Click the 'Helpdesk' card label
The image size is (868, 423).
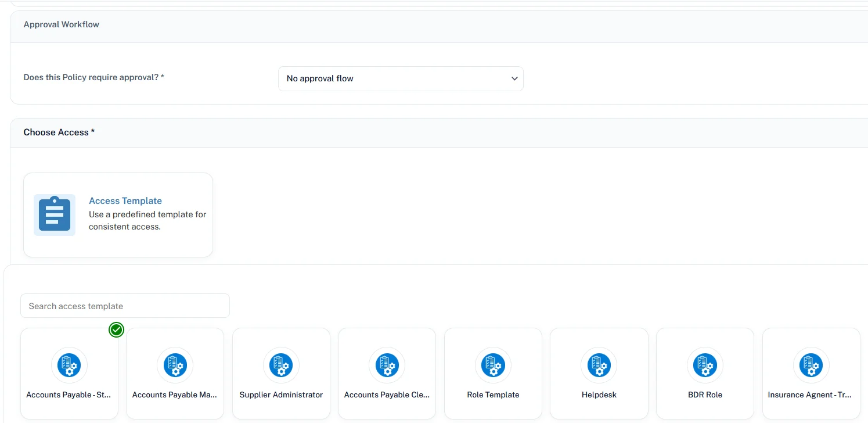coord(599,395)
